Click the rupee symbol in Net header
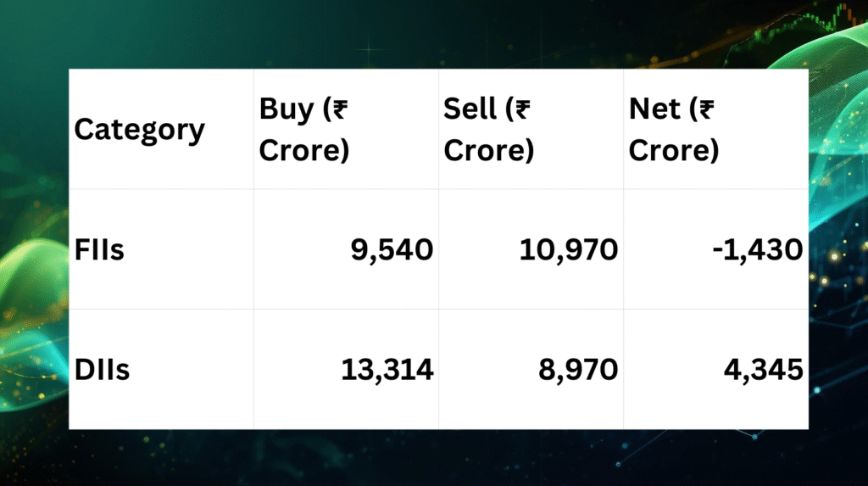Image resolution: width=868 pixels, height=486 pixels. click(x=706, y=109)
